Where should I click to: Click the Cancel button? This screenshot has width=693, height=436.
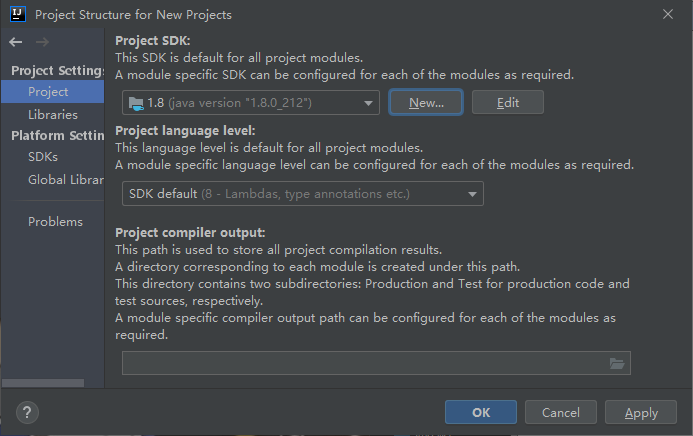[560, 412]
